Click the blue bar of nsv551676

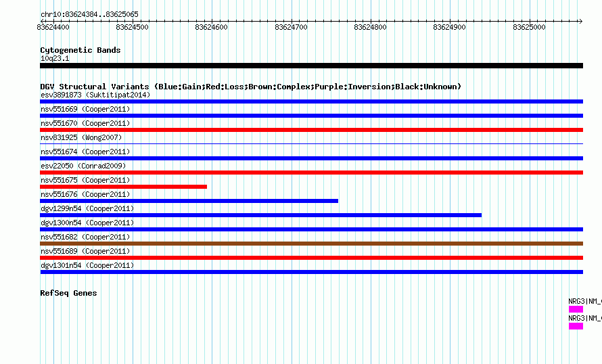pyautogui.click(x=189, y=201)
